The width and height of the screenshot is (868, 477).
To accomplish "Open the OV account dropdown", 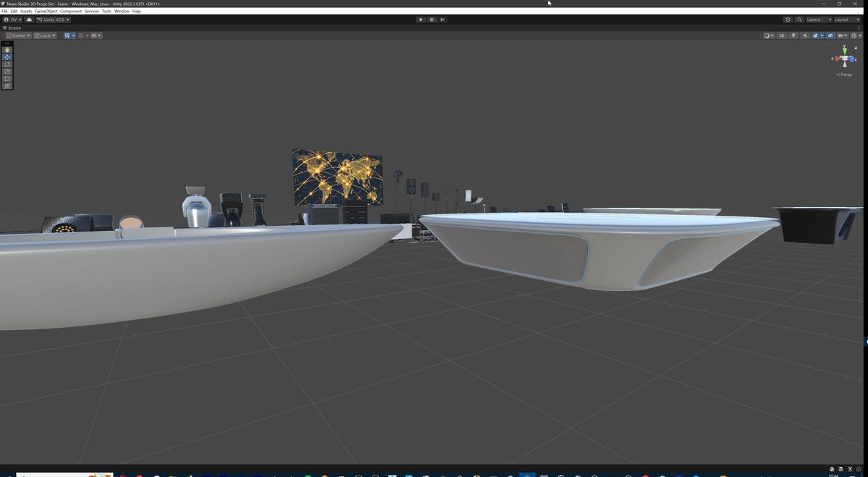I will pos(12,20).
